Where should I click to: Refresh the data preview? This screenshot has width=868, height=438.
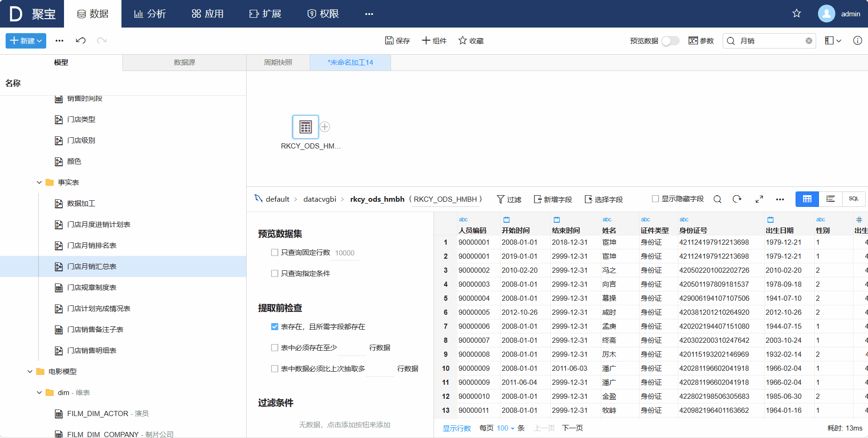coord(737,199)
